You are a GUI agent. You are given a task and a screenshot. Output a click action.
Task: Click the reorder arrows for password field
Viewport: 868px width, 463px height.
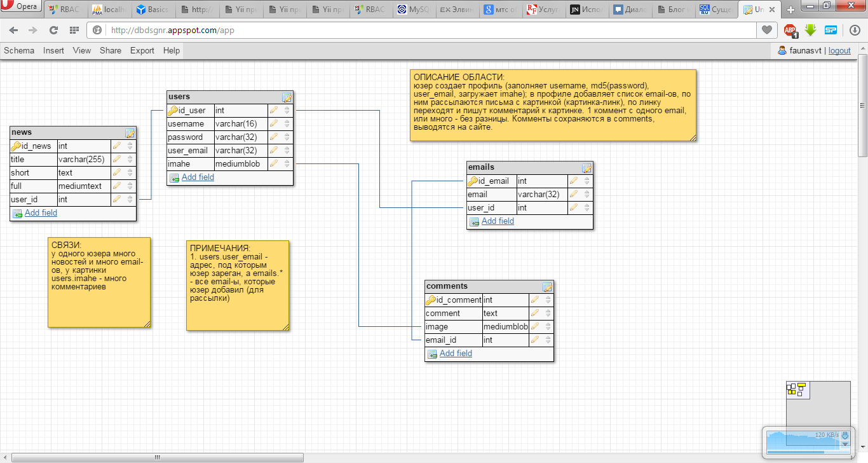pyautogui.click(x=287, y=137)
